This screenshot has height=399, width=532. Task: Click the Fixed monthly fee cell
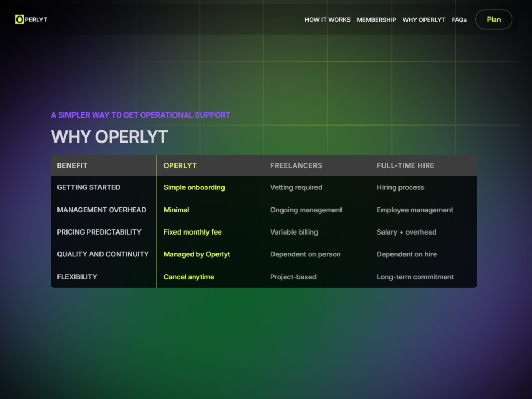click(x=193, y=232)
